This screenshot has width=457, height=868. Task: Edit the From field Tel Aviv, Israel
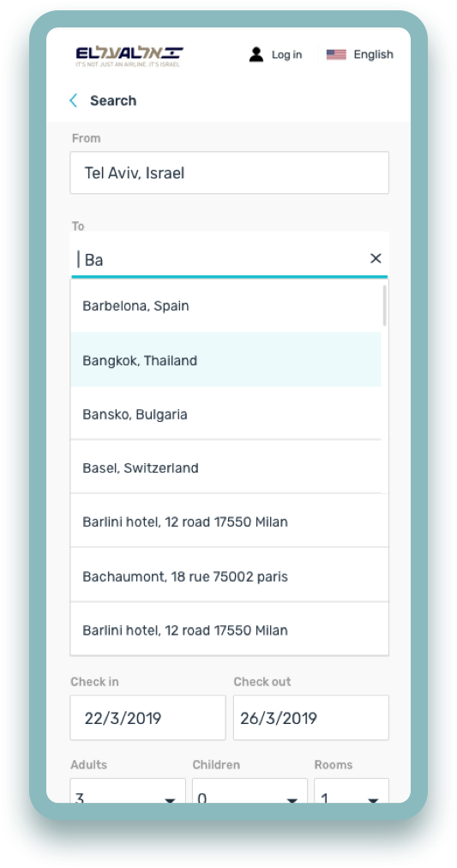coord(230,172)
